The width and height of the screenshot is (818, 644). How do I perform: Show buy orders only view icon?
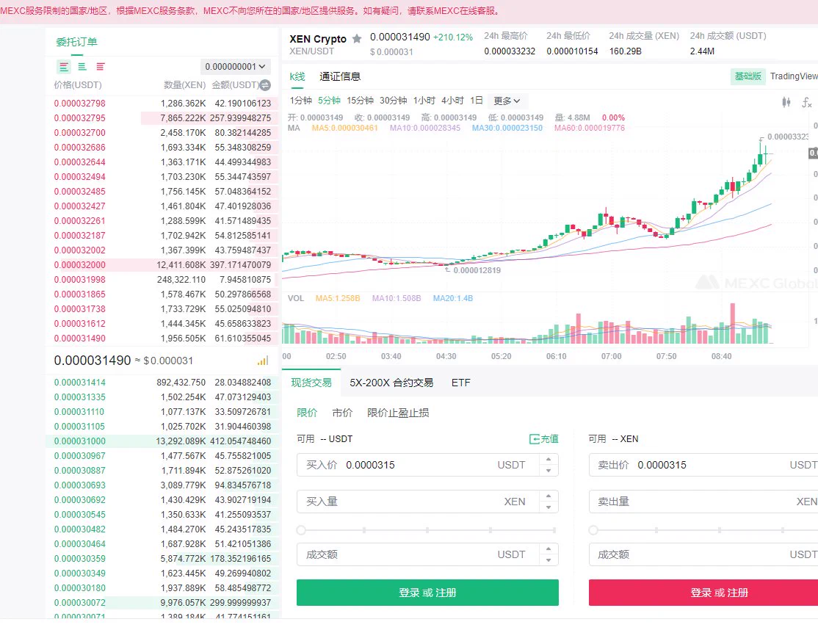click(82, 67)
